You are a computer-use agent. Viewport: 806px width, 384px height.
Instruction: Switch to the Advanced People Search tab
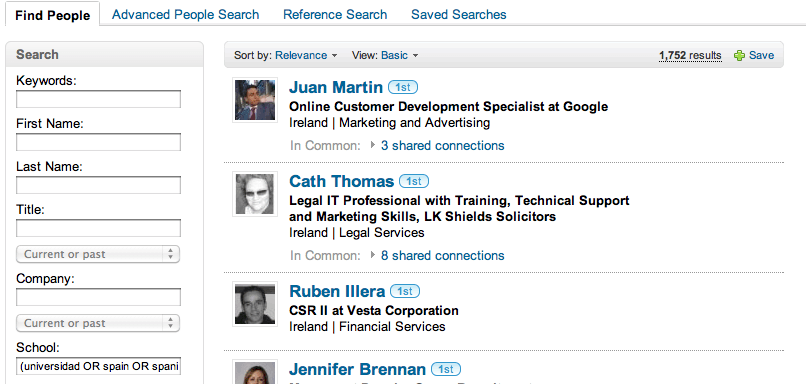(186, 14)
